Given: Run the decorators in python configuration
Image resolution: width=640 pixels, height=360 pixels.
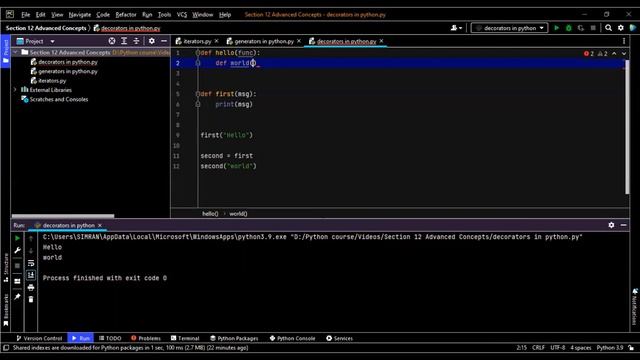Looking at the screenshot, I should 556,28.
